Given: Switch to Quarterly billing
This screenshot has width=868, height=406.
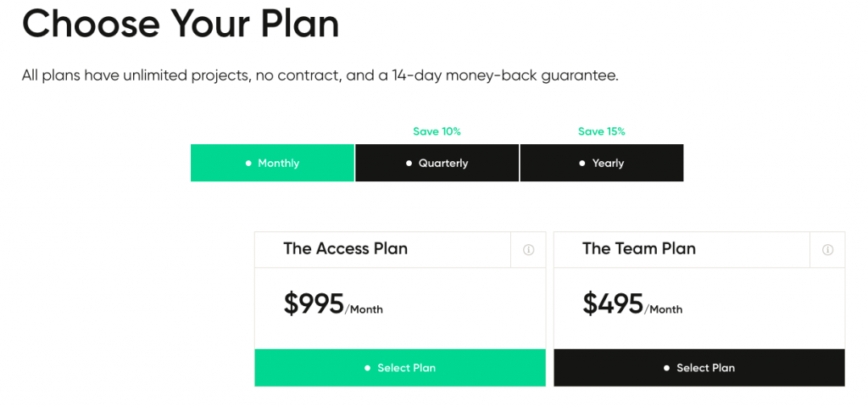Looking at the screenshot, I should 437,163.
